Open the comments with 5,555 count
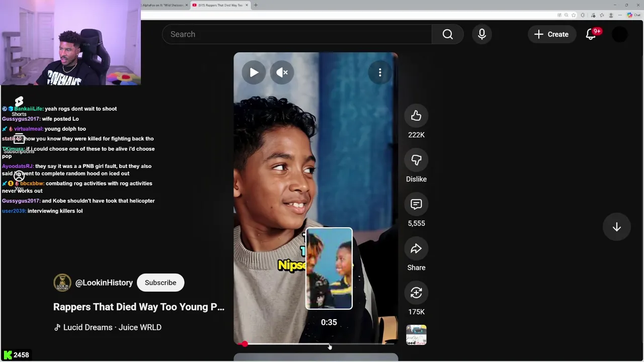Screen dimensions: 644x362 (416, 204)
